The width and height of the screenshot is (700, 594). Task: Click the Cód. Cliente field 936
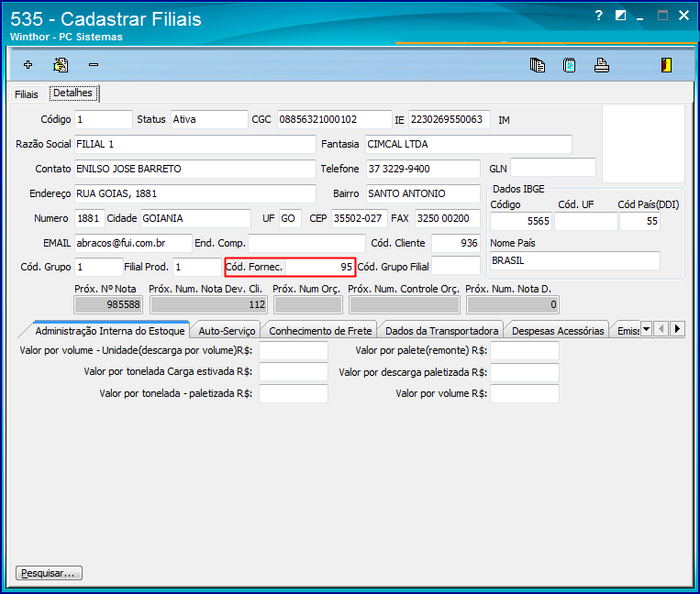pos(456,243)
